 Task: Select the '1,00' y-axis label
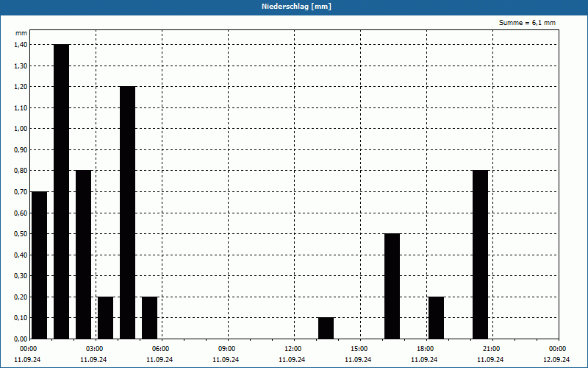click(x=21, y=129)
